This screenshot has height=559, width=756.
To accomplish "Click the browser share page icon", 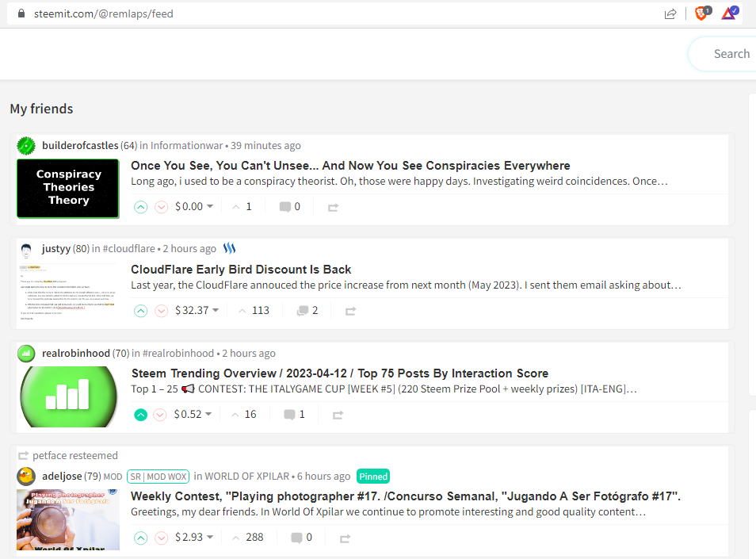I will pyautogui.click(x=670, y=14).
